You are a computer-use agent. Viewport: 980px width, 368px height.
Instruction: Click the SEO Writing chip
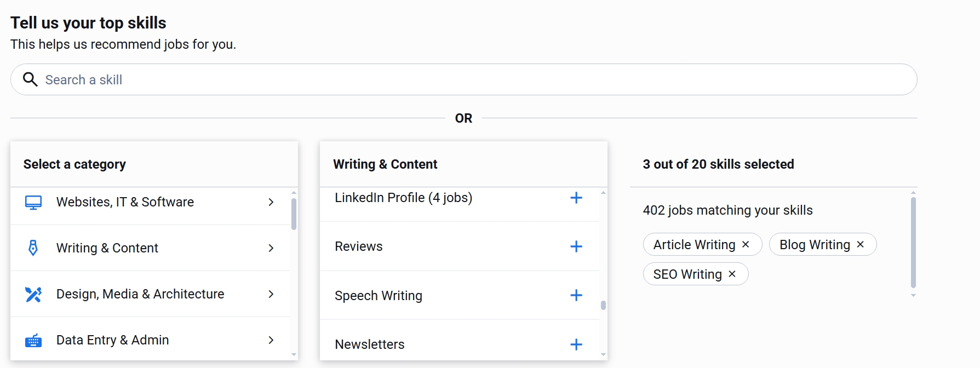[696, 274]
